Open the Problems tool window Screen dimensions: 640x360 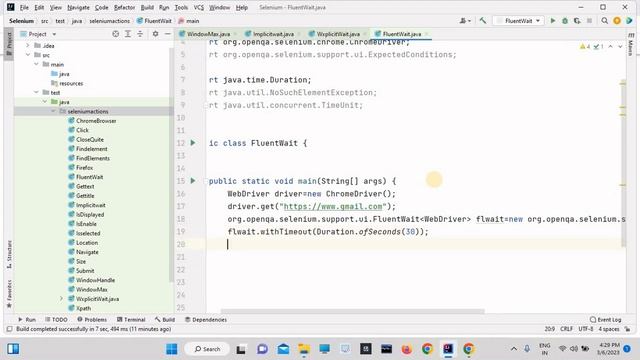tap(92, 319)
